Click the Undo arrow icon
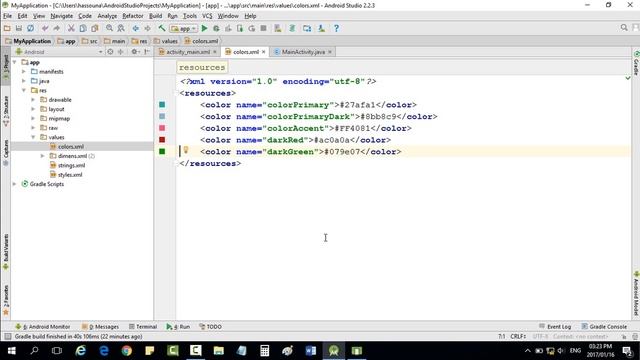640x360 pixels. (45, 28)
